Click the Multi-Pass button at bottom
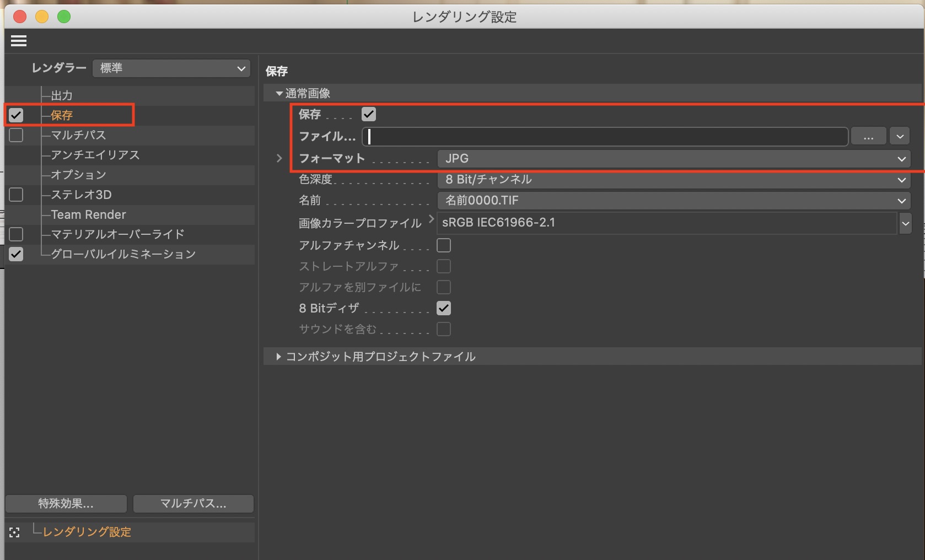The image size is (925, 560). tap(193, 503)
